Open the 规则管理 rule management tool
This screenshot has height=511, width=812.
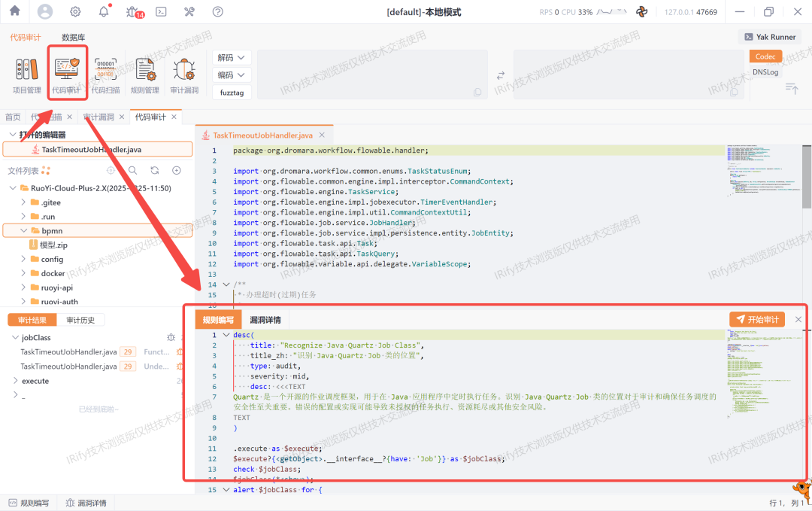click(145, 76)
